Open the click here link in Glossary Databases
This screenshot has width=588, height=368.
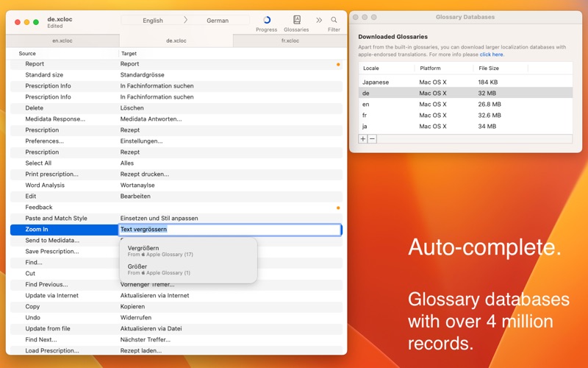491,54
